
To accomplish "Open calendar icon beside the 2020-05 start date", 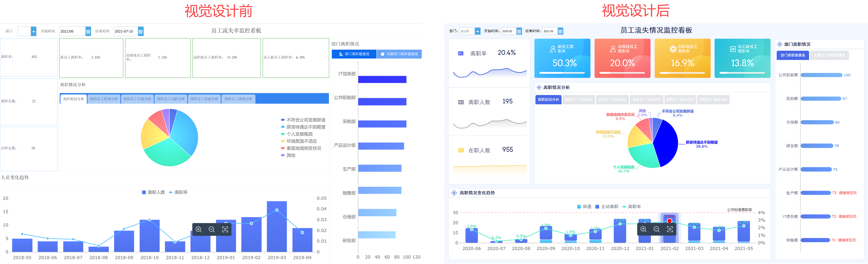I will 519,31.
